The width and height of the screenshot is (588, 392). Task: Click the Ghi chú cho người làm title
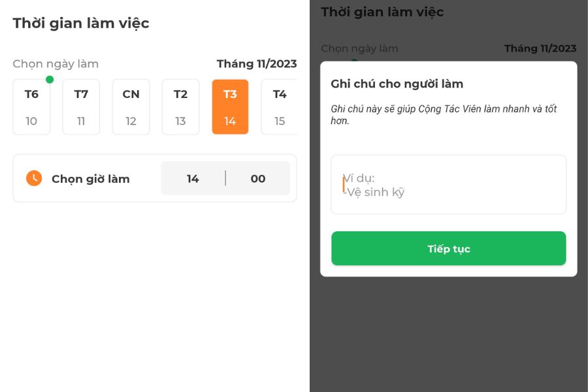click(x=397, y=84)
